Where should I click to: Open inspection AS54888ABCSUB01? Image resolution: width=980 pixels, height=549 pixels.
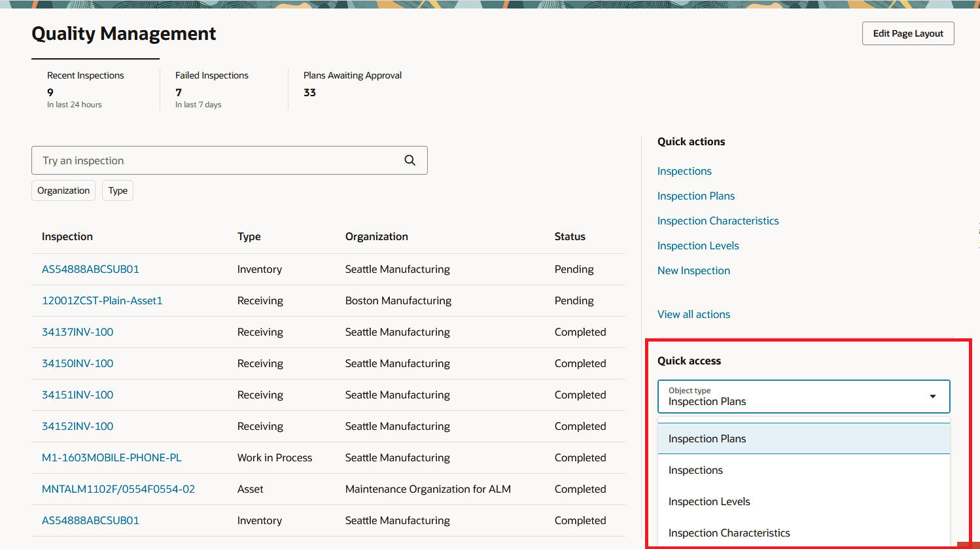(90, 269)
